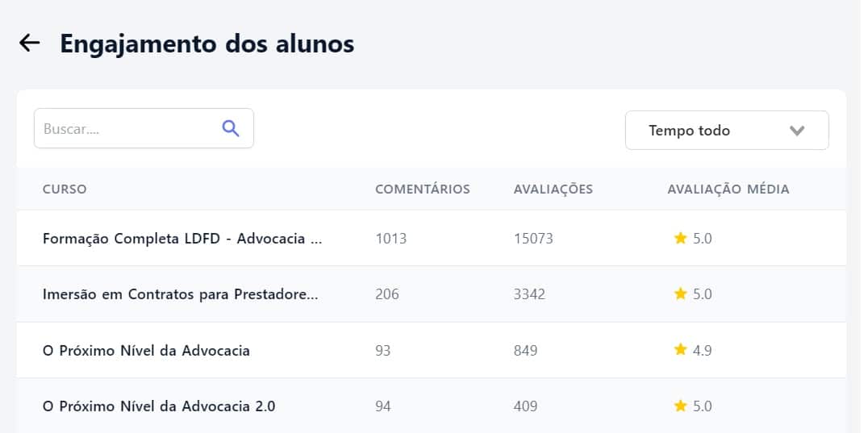The image size is (868, 433).
Task: Click the 3342 evaluations value
Action: (x=529, y=294)
